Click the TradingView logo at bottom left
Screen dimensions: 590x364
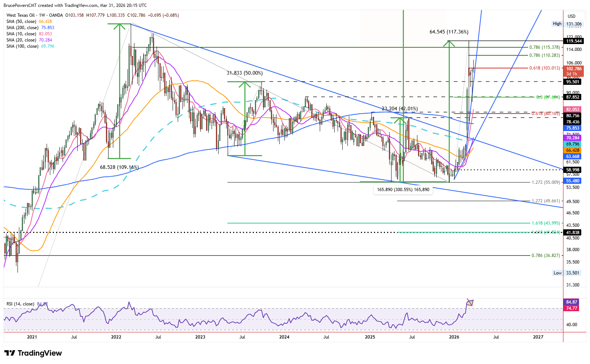pyautogui.click(x=33, y=353)
